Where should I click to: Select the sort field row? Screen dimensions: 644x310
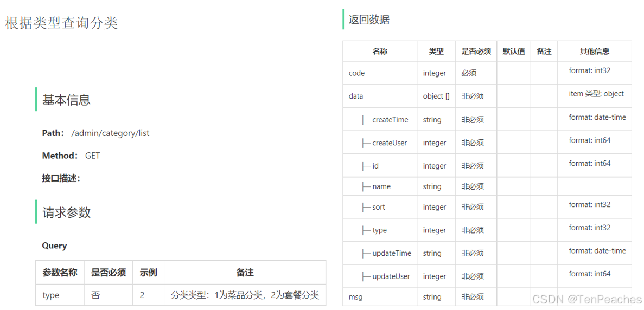[487, 207]
